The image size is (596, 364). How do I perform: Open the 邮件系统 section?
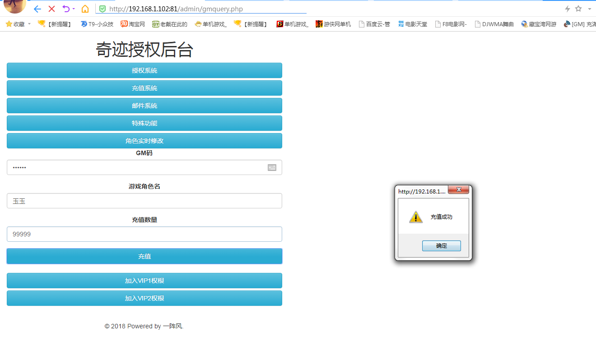pos(144,106)
